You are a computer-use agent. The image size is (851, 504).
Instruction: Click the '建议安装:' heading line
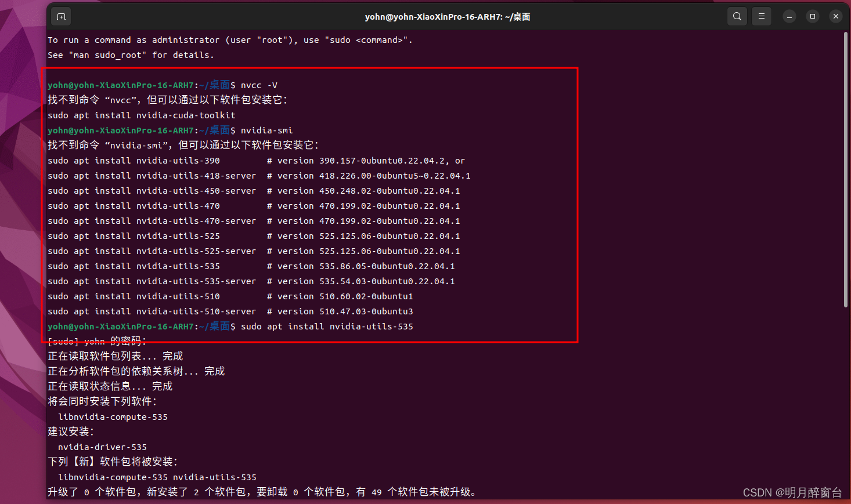coord(71,432)
